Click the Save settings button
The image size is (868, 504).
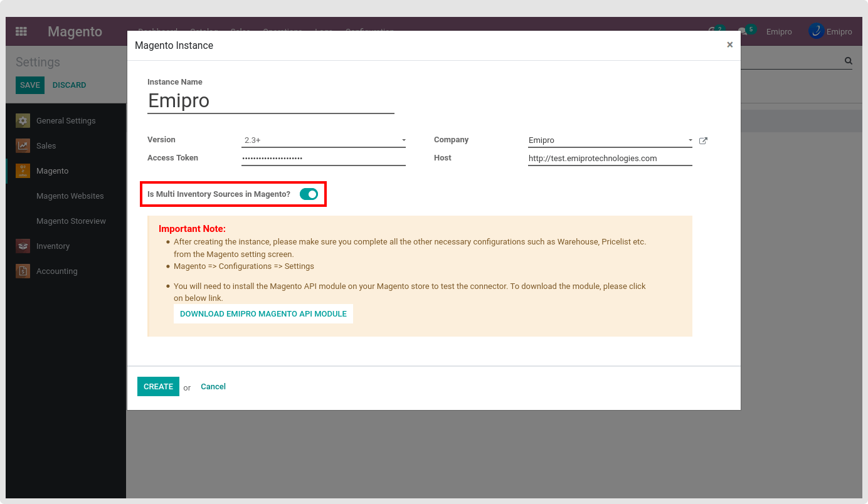tap(30, 85)
